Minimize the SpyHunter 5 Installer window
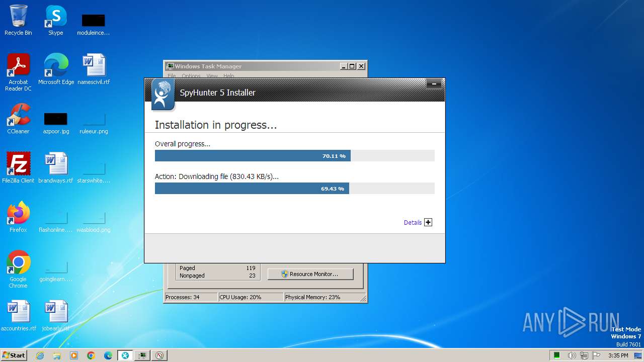The width and height of the screenshot is (644, 362). (434, 83)
